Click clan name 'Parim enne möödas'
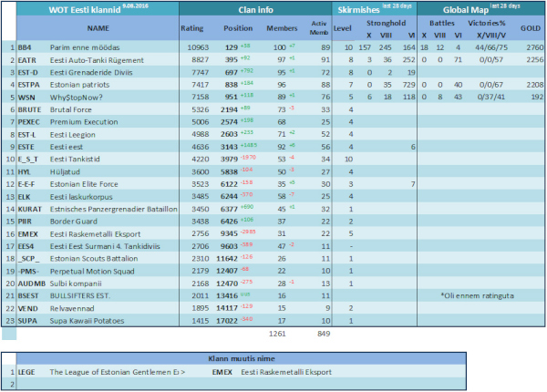This screenshot has height=392, width=547. tap(85, 47)
